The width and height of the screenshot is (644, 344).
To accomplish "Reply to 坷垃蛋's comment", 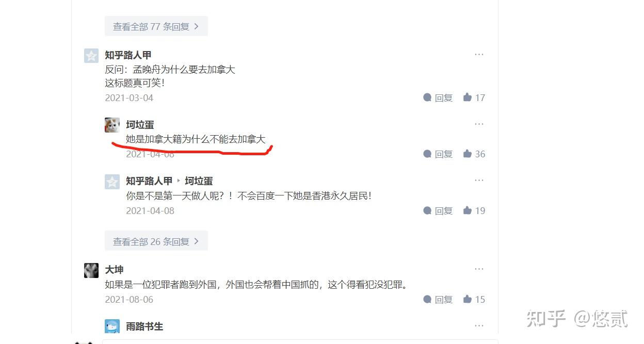I will click(x=438, y=154).
